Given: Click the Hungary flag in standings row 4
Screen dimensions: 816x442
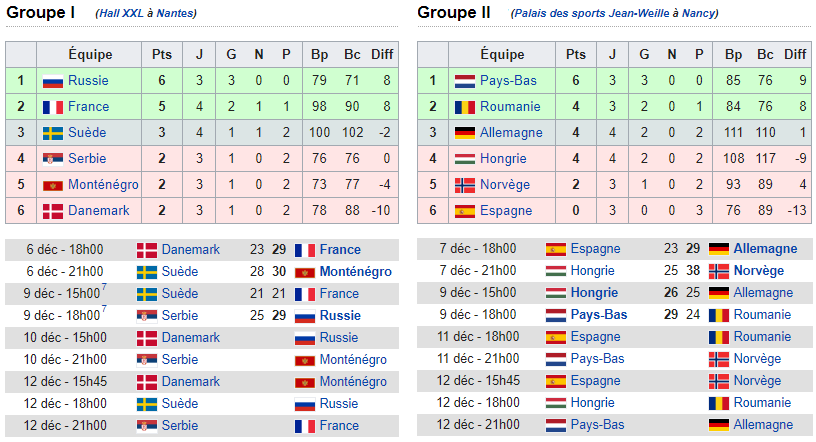Looking at the screenshot, I should (x=465, y=159).
